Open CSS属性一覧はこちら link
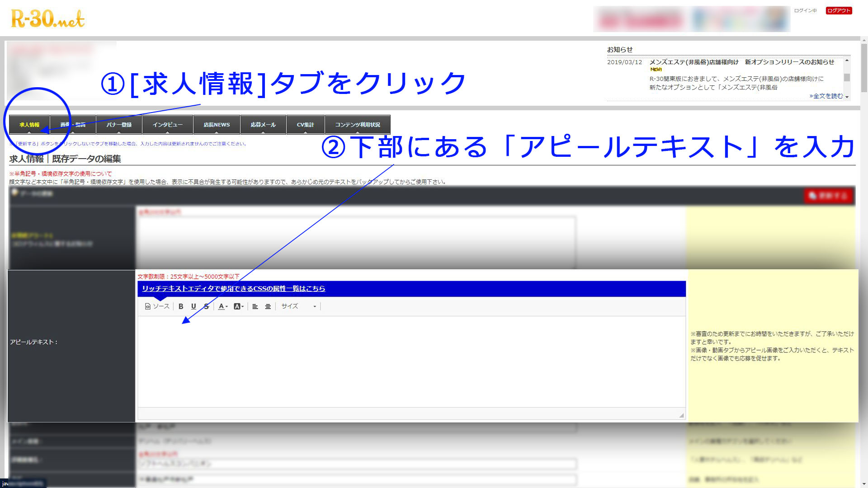This screenshot has width=868, height=488. click(x=233, y=289)
